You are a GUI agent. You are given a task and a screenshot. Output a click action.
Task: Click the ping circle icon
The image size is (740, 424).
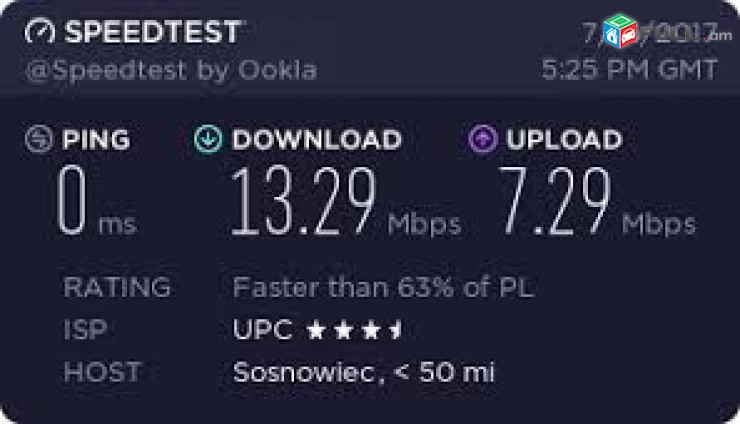tap(38, 139)
